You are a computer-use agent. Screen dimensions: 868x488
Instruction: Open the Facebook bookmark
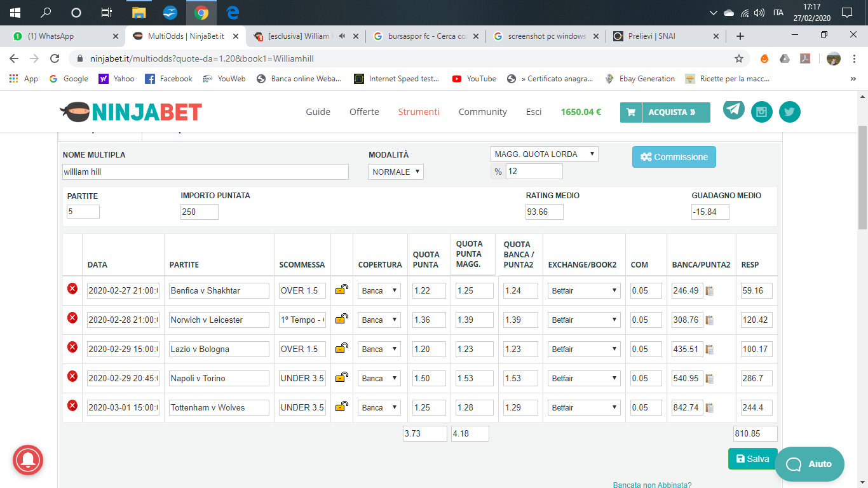point(168,79)
